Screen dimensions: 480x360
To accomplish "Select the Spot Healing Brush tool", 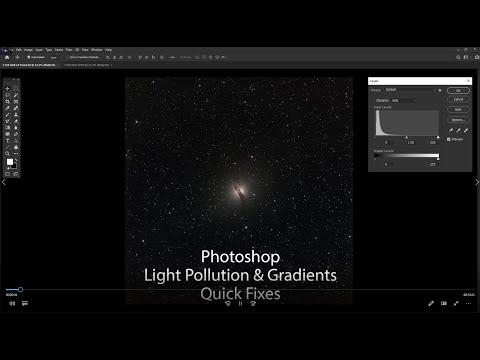I will [x=16, y=108].
